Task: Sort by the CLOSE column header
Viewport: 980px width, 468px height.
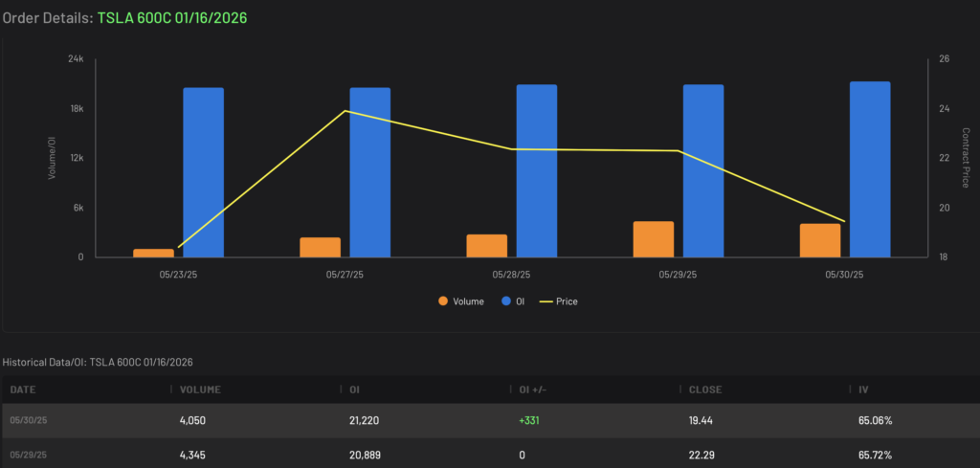Action: point(705,390)
